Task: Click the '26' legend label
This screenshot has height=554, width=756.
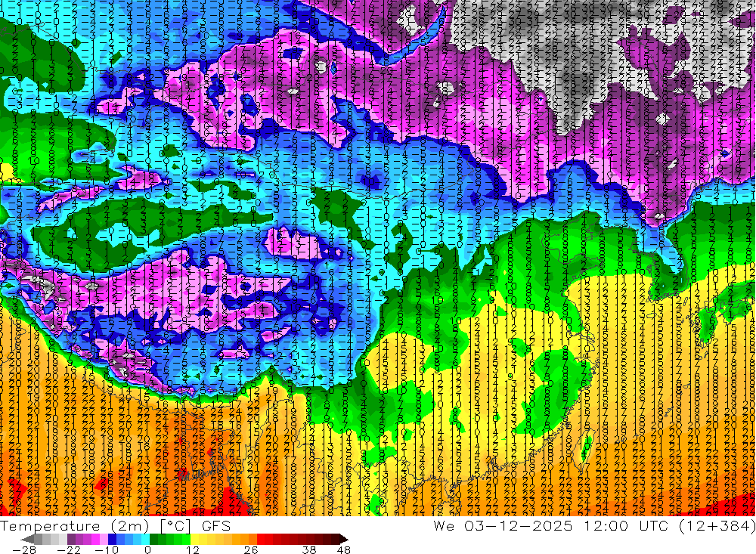Action: 251,550
